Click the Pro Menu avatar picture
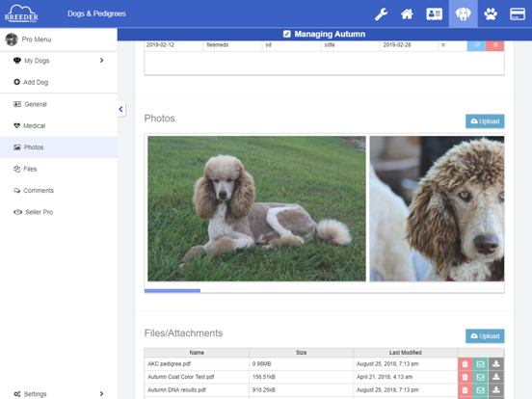This screenshot has height=399, width=532. 12,40
